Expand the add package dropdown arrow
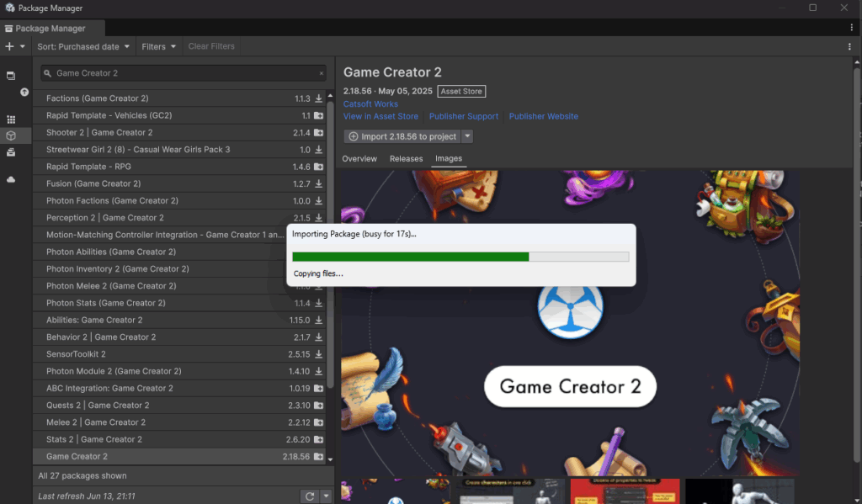 tap(23, 46)
